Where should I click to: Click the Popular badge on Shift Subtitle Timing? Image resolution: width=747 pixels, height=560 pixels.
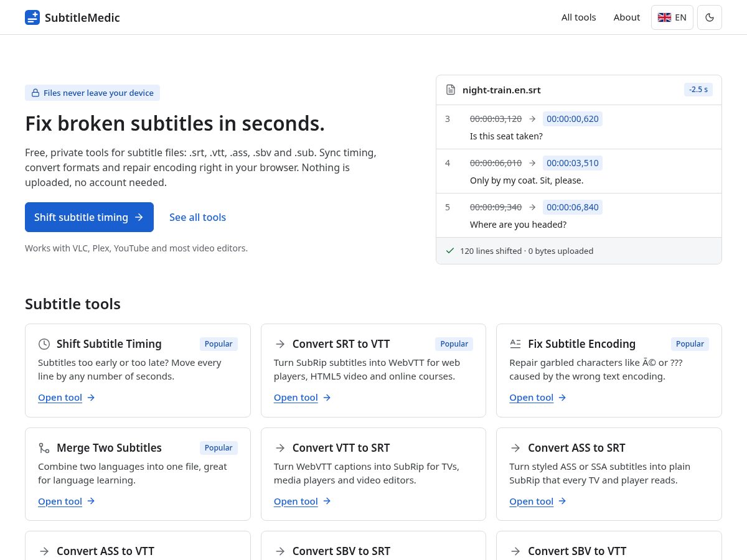click(218, 344)
